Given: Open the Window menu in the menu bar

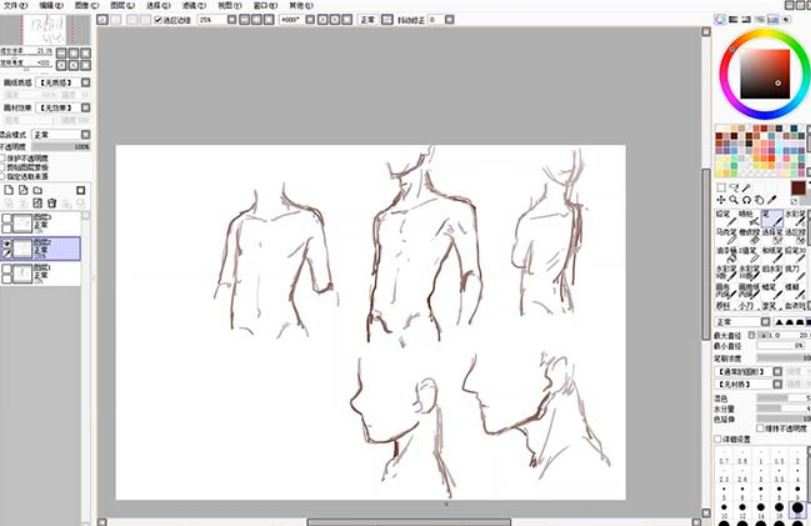Looking at the screenshot, I should [265, 5].
